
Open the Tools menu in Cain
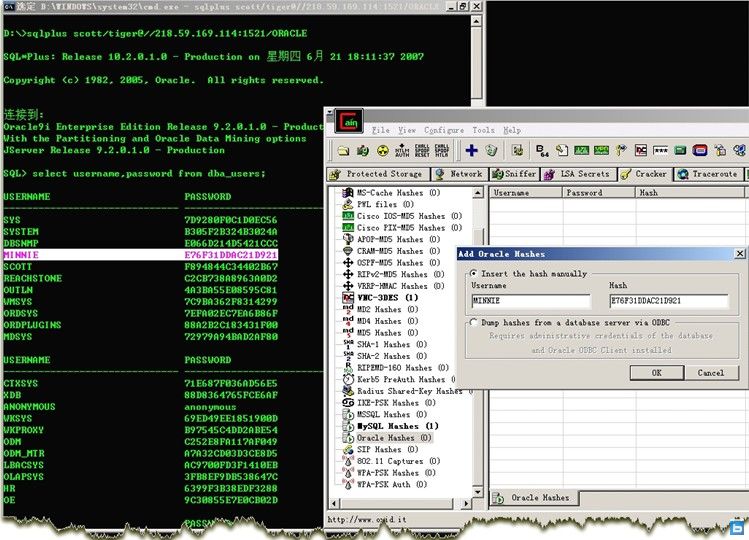[483, 130]
